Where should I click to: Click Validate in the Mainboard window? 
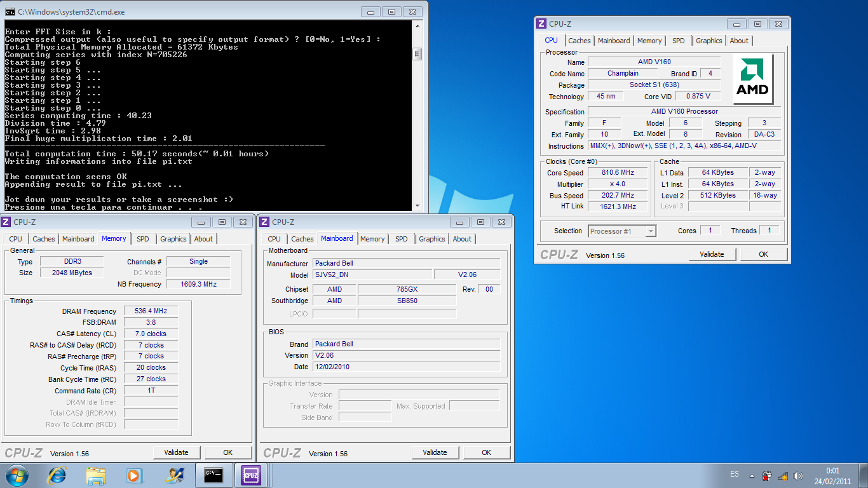(435, 452)
